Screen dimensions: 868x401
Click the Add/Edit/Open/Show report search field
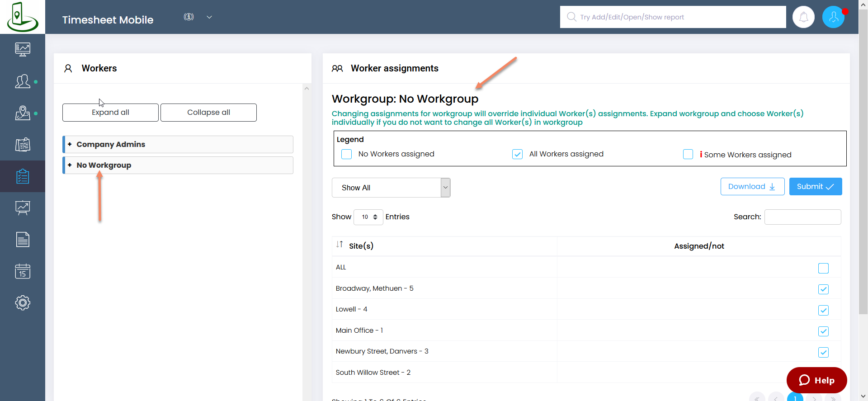[673, 17]
